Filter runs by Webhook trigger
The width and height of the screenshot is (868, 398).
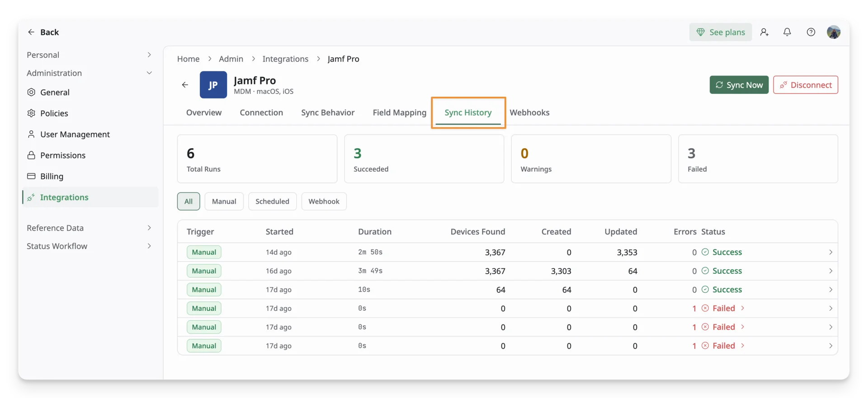(324, 201)
